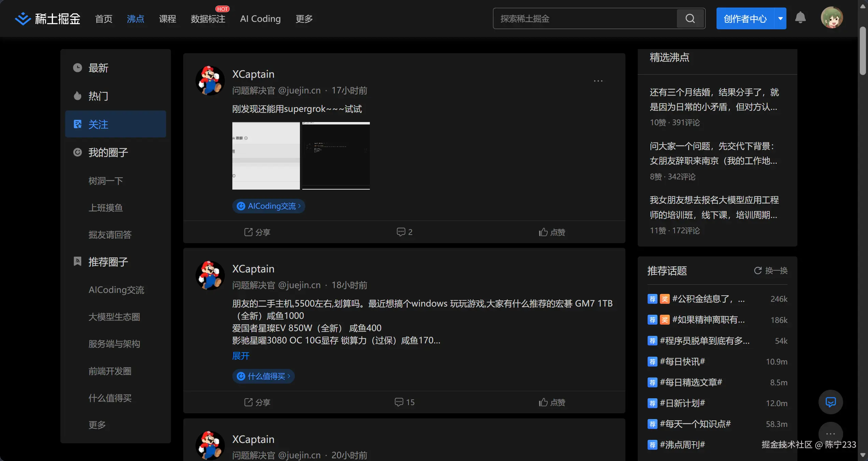Refresh topics with 换一换

point(770,271)
